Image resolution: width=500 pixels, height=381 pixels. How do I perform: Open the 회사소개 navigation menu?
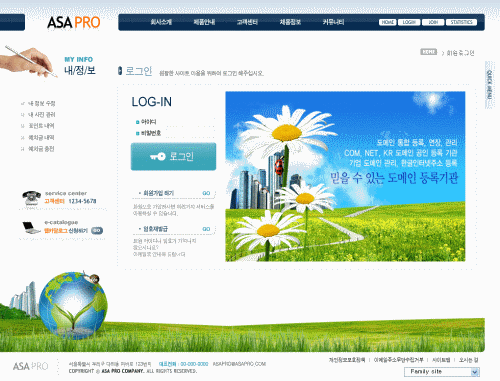[161, 22]
